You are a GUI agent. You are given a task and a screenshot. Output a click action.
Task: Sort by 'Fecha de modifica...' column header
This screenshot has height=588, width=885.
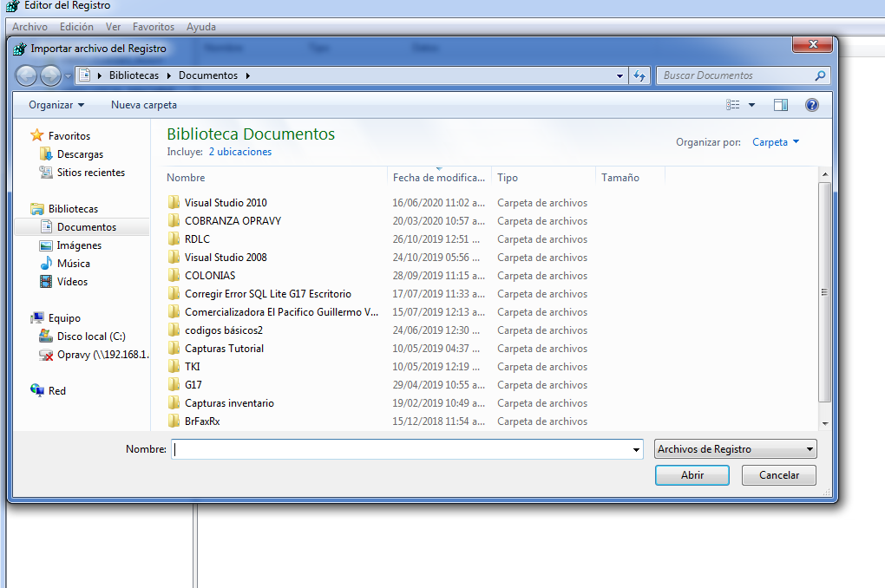pos(439,178)
